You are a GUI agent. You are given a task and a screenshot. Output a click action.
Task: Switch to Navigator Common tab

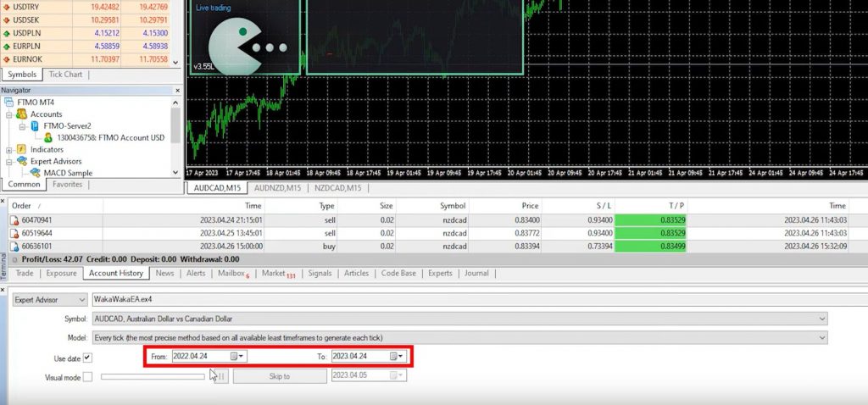click(24, 184)
